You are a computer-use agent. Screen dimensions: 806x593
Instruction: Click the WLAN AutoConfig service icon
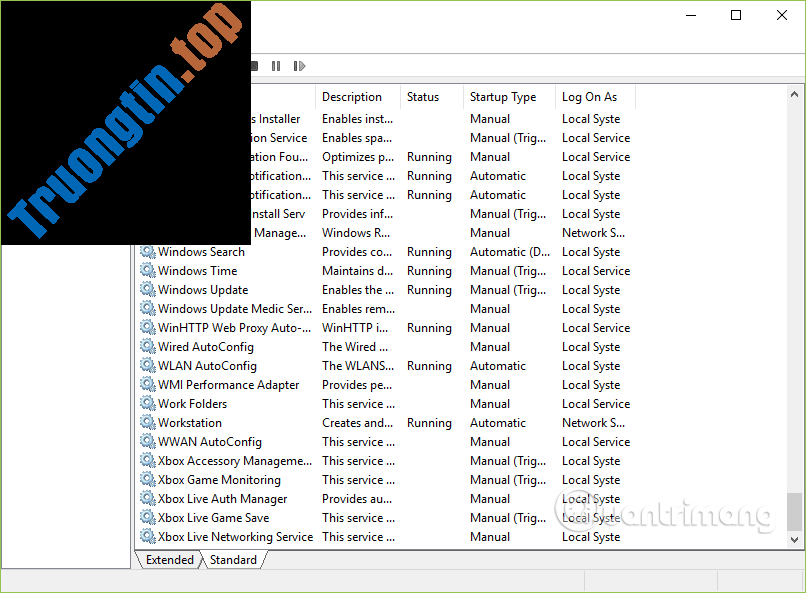coord(148,366)
